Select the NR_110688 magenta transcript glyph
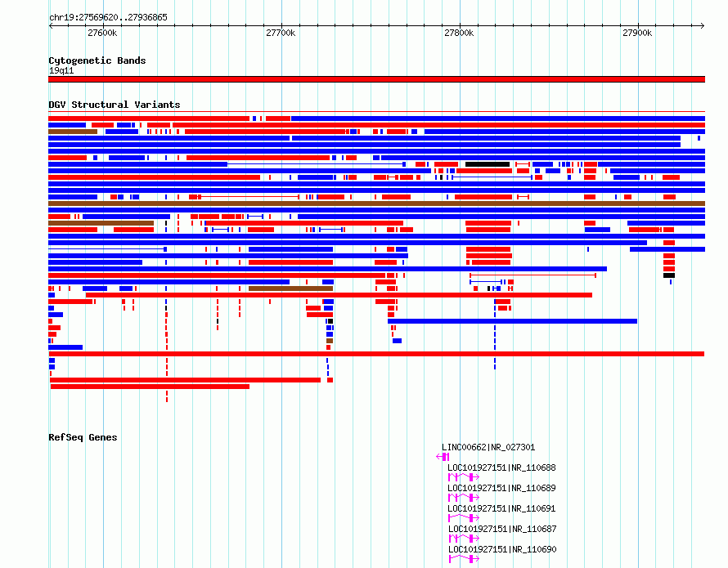 click(463, 477)
